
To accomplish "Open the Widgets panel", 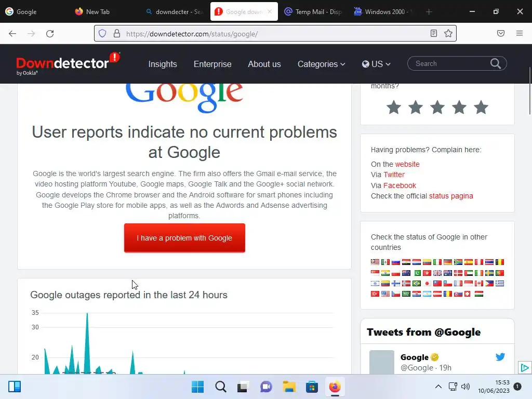I will 15,387.
